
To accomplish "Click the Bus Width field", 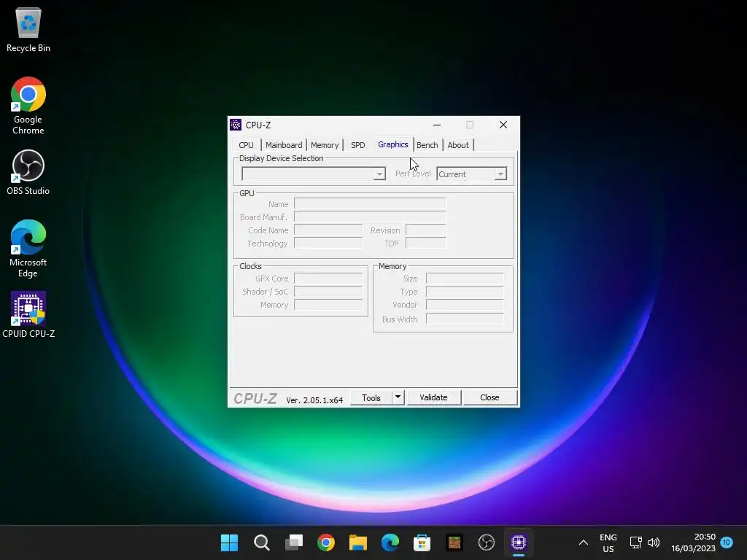I will (x=465, y=319).
